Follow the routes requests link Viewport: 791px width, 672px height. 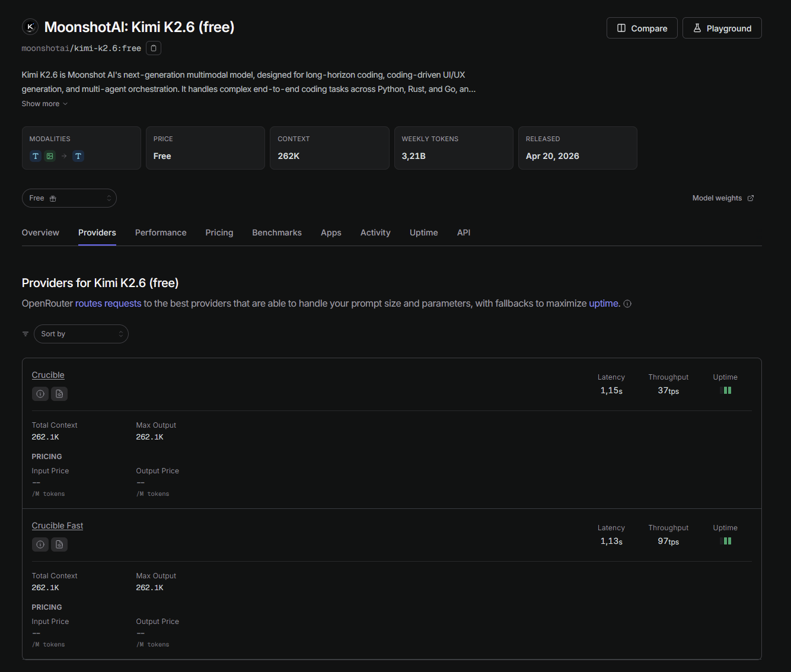[109, 304]
